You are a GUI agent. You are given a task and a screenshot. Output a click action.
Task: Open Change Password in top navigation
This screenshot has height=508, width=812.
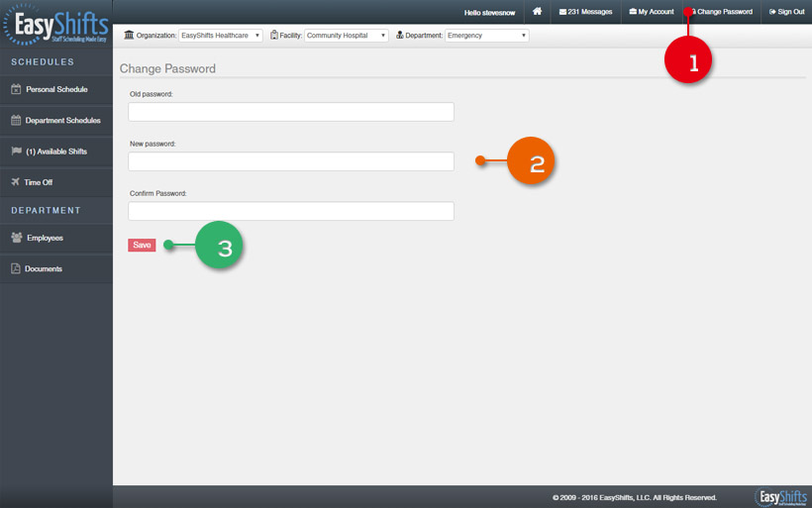[x=723, y=12]
